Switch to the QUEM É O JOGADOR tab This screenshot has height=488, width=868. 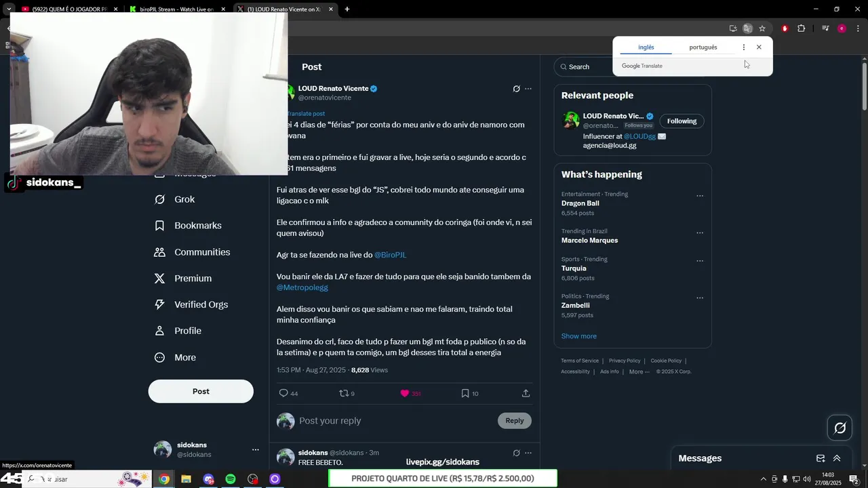tap(68, 9)
